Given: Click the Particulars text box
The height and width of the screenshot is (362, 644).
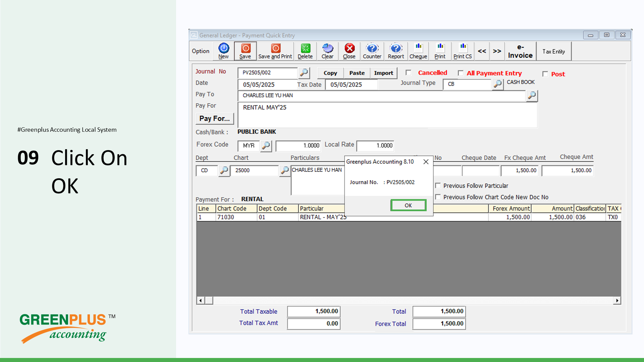Looking at the screenshot, I should click(318, 180).
